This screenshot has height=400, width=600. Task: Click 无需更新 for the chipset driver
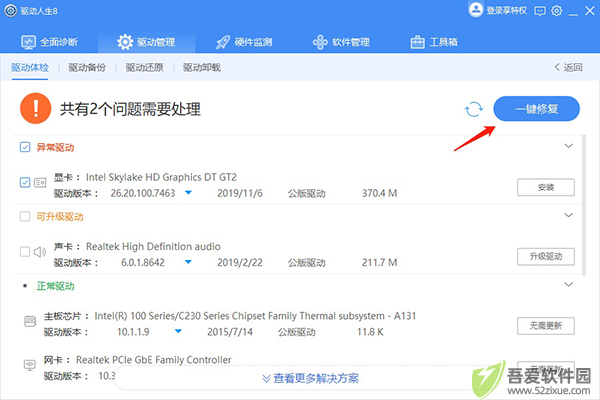546,326
